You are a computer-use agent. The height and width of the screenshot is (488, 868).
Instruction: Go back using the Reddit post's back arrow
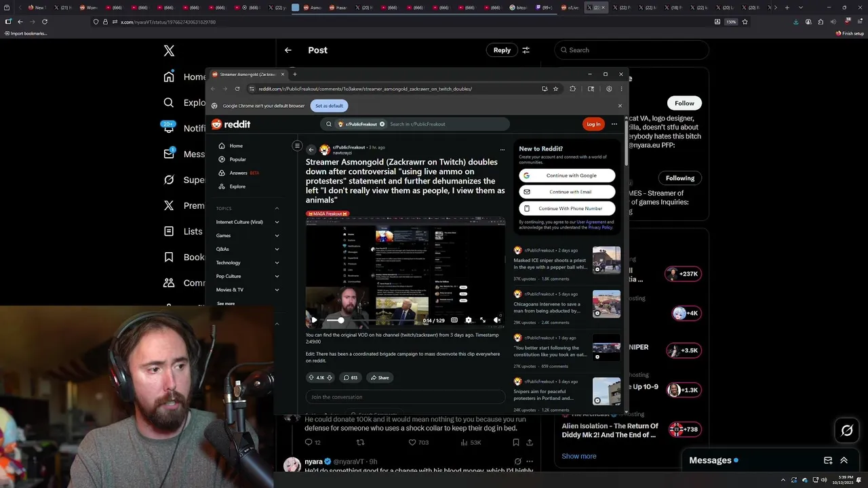click(x=311, y=150)
